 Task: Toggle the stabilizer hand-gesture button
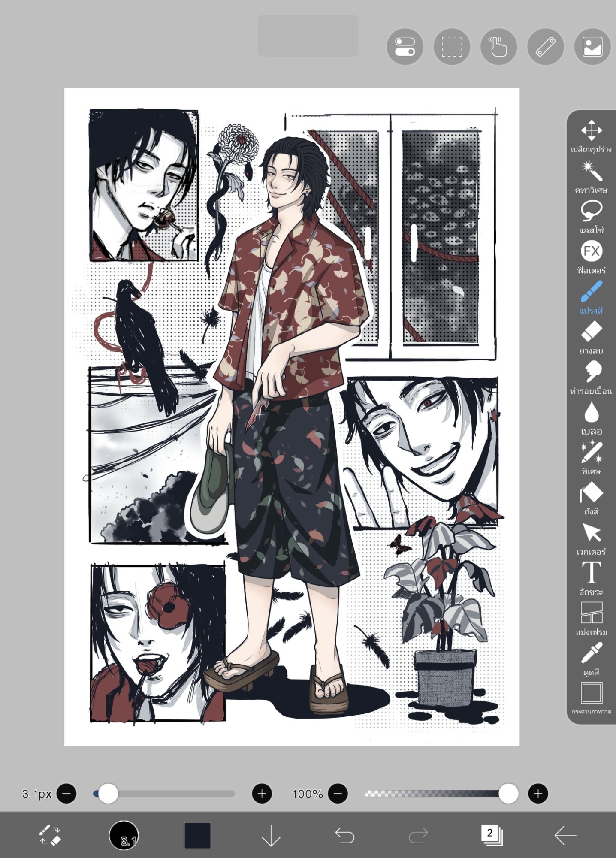498,47
